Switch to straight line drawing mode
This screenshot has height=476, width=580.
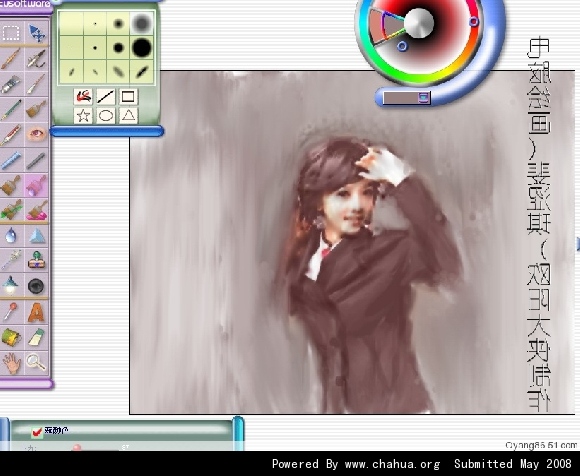coord(105,97)
